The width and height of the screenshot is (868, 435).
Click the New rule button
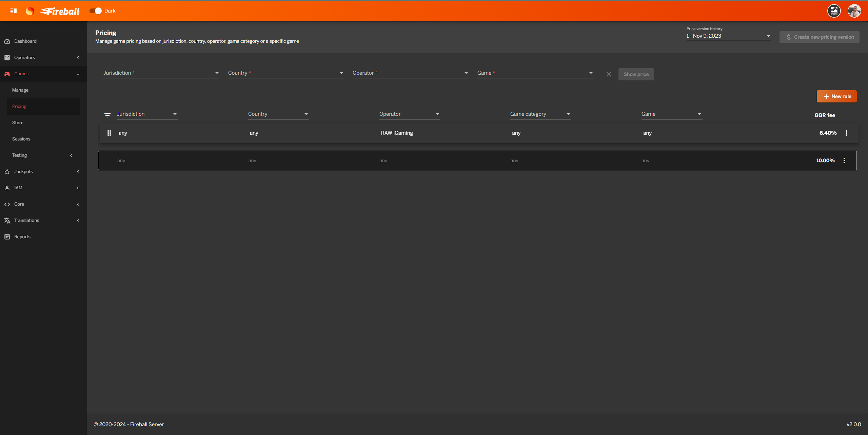pyautogui.click(x=836, y=96)
